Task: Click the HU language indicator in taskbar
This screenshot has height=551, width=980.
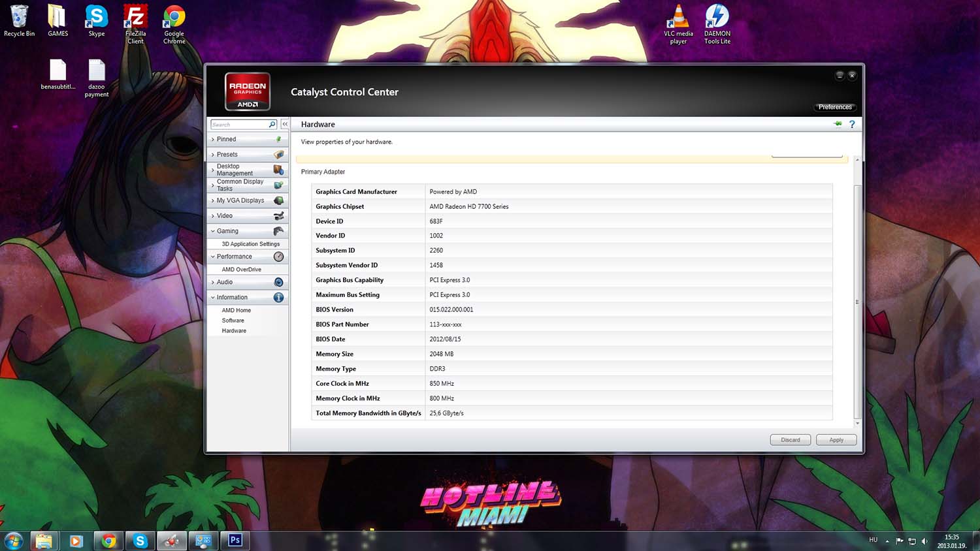Action: tap(874, 540)
